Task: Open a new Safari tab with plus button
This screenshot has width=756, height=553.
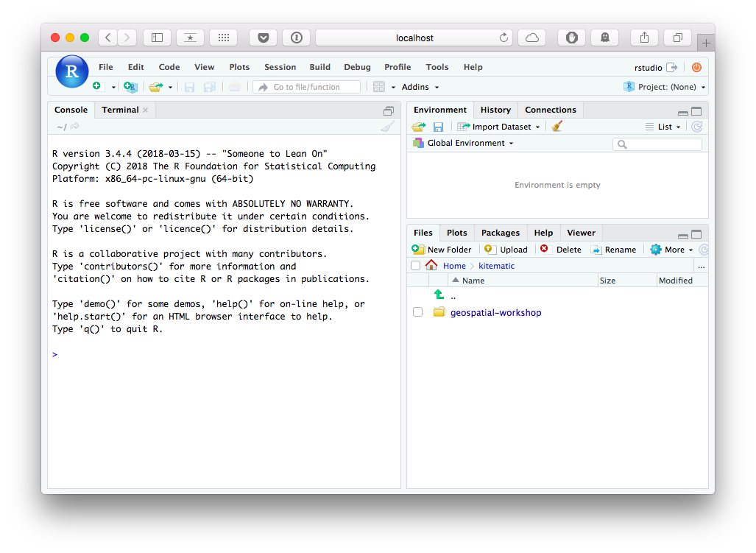Action: pos(706,43)
